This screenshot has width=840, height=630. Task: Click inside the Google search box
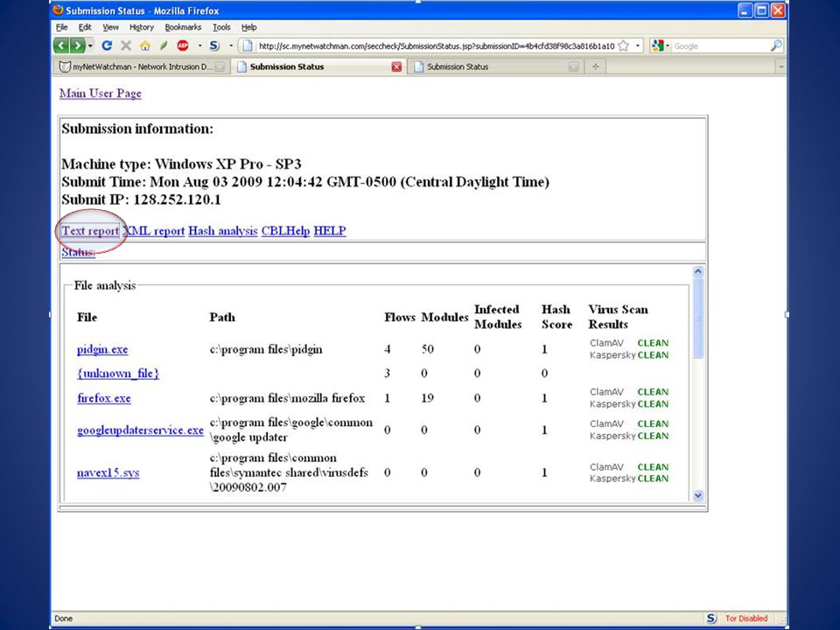click(720, 46)
